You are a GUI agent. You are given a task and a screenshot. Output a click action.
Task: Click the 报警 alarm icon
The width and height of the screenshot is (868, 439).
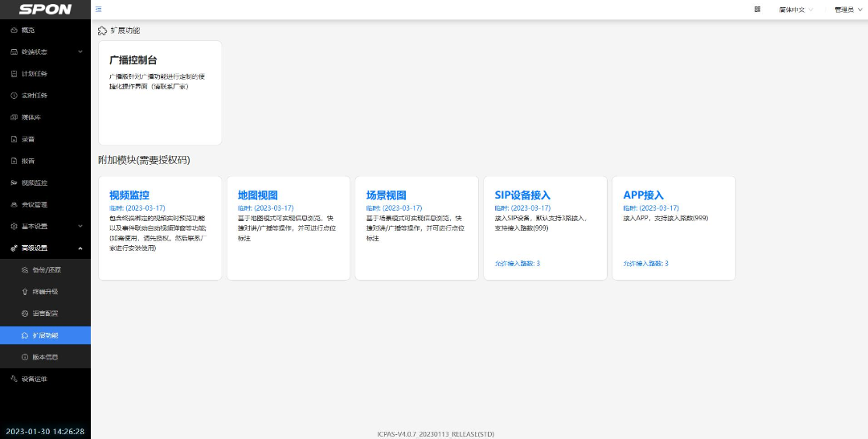[14, 161]
